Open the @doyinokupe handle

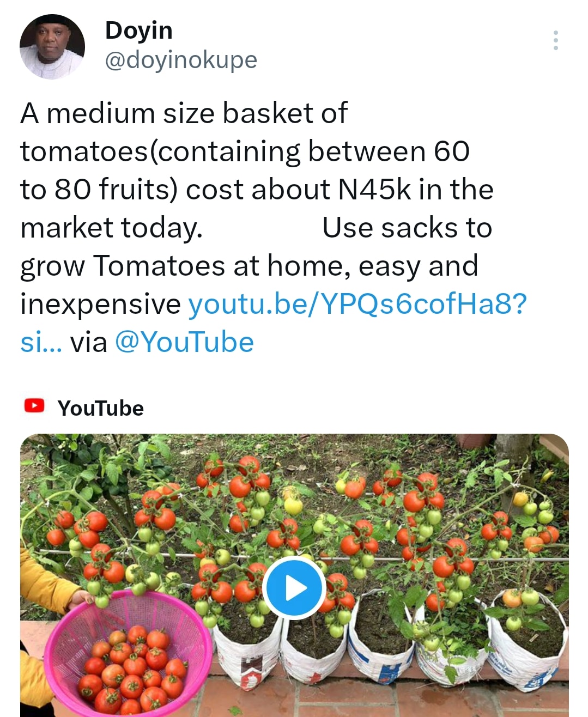[x=180, y=60]
